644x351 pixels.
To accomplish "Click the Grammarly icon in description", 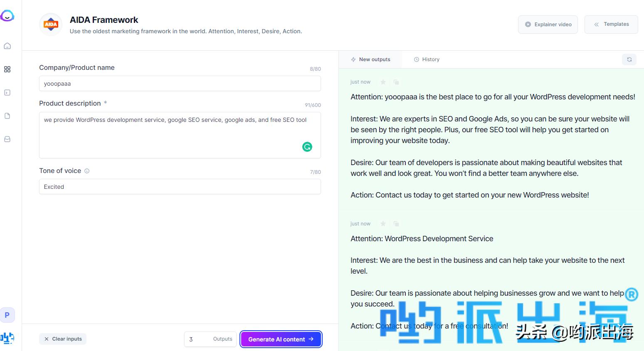I will (307, 147).
